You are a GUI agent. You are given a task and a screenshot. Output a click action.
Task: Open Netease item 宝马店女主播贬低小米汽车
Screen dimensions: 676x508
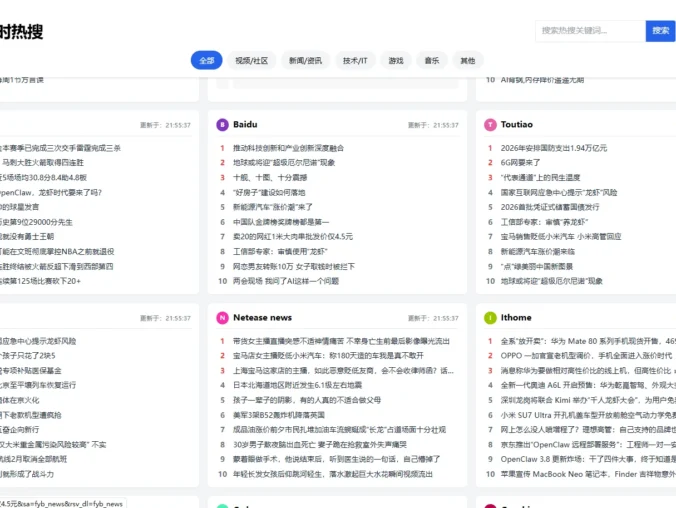(328, 356)
